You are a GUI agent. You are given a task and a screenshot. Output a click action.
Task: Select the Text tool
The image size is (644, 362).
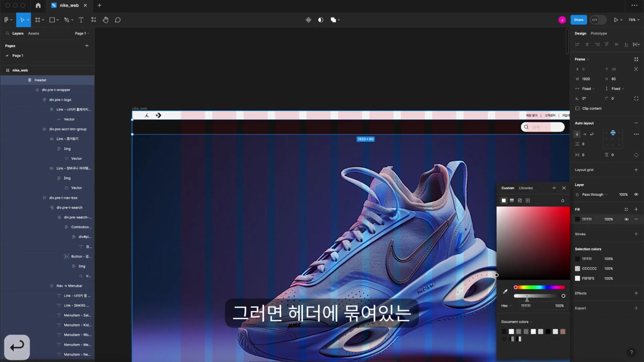click(81, 20)
